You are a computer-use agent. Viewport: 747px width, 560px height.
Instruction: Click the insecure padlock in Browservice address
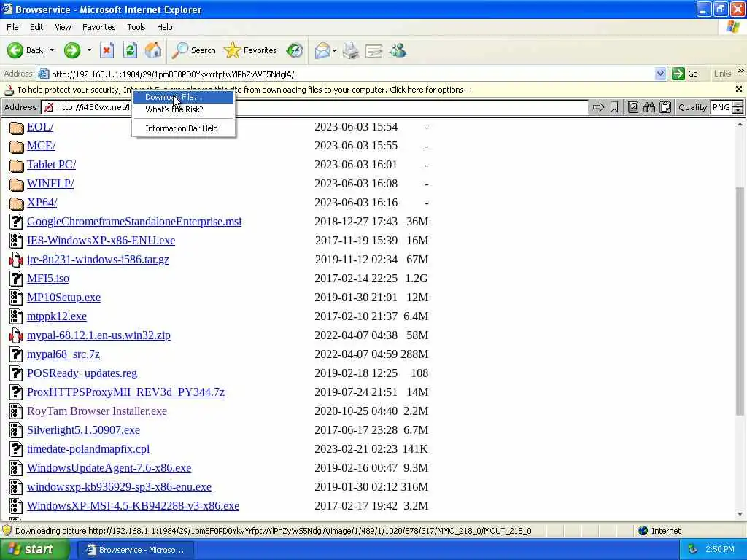(49, 108)
